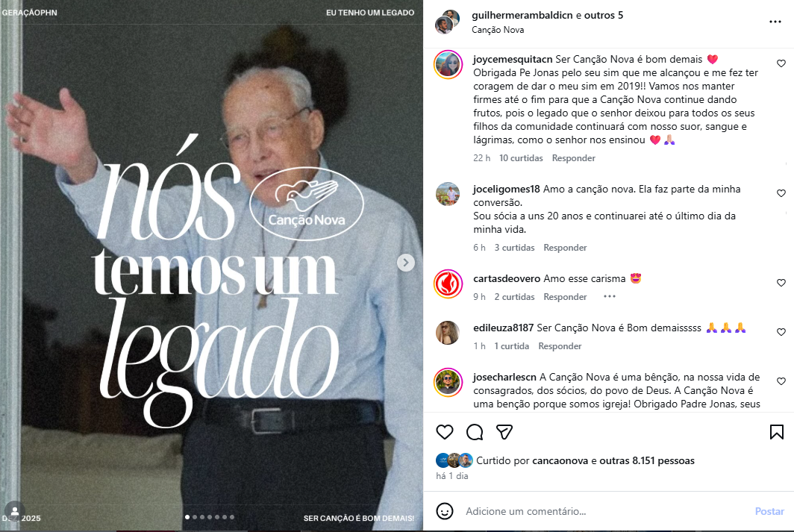This screenshot has height=532, width=794.
Task: Open the emoji picker smiley icon
Action: (x=445, y=511)
